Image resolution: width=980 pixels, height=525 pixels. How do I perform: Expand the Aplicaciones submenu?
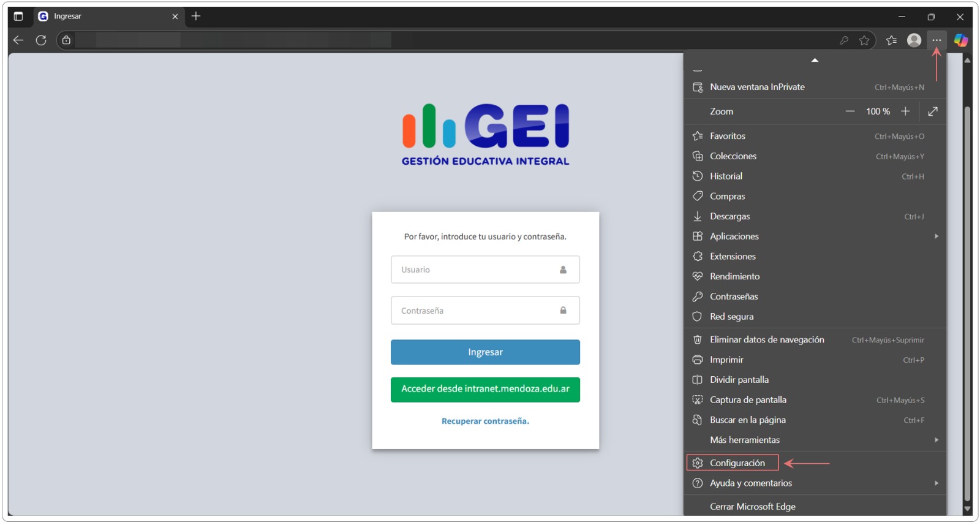tap(815, 236)
